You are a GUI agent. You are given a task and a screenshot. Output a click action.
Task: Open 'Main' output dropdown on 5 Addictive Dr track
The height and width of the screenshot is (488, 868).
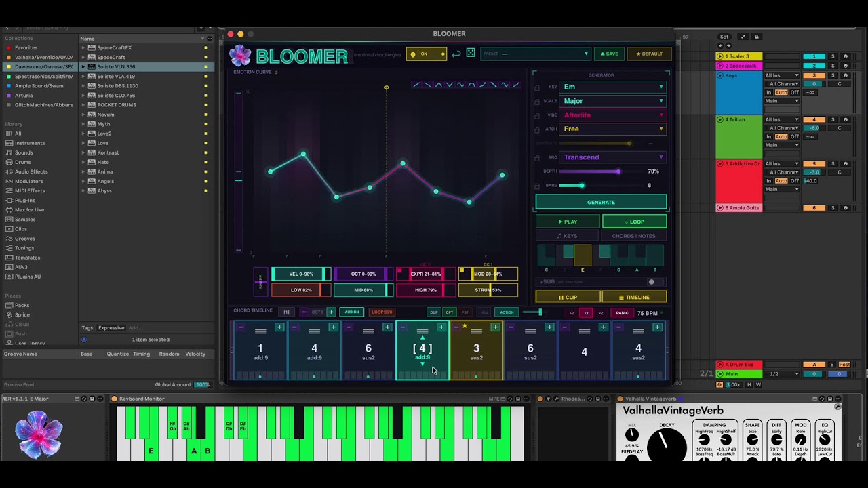point(782,189)
